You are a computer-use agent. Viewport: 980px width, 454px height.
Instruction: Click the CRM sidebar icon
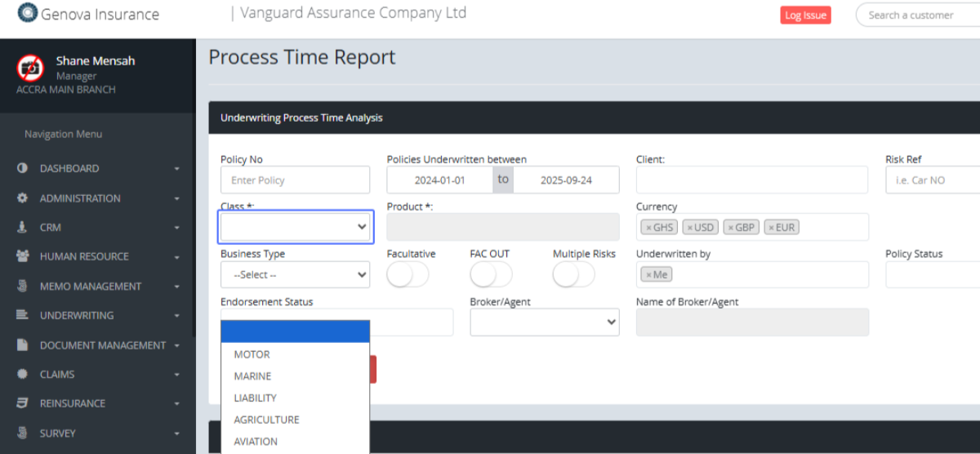22,227
